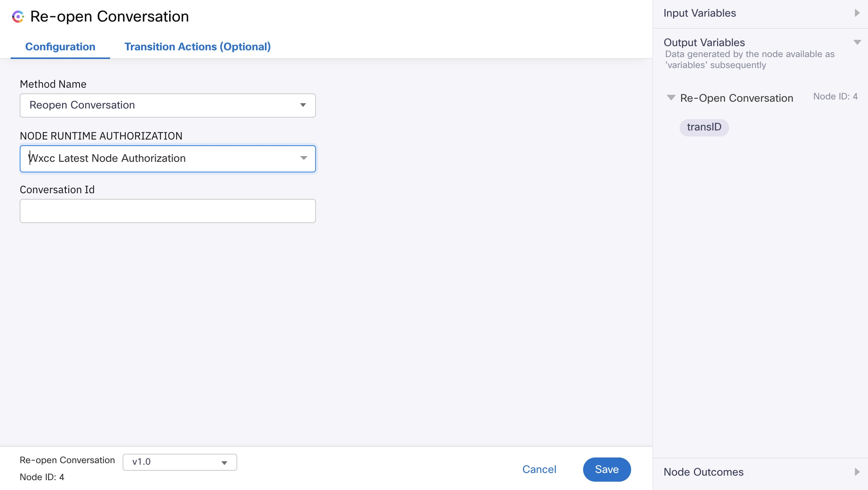This screenshot has height=490, width=868.
Task: Click the Method Name dropdown arrow
Action: [303, 105]
